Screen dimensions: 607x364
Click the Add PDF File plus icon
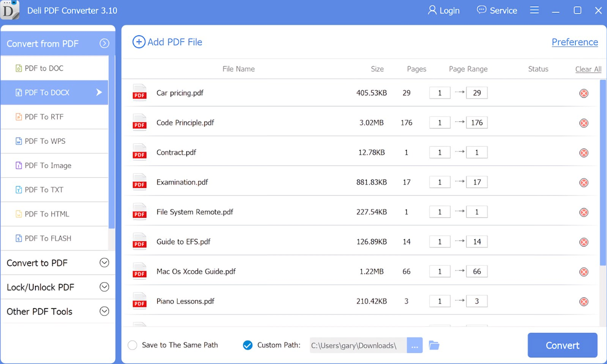139,42
